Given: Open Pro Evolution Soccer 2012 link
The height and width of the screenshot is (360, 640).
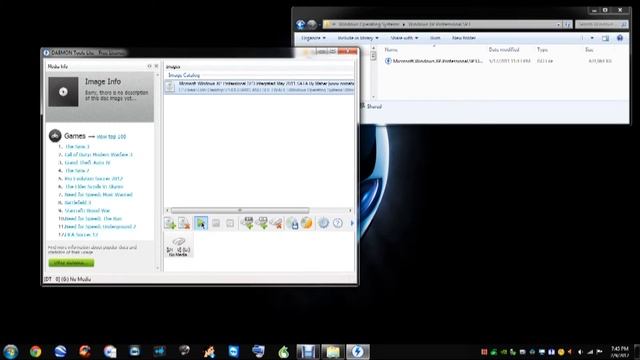Looking at the screenshot, I should [x=93, y=179].
